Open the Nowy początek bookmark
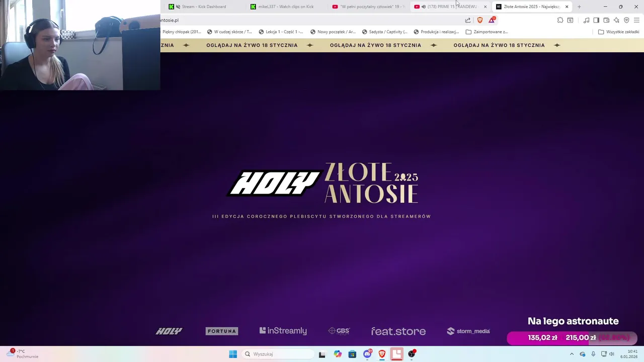This screenshot has height=362, width=644. (x=333, y=32)
